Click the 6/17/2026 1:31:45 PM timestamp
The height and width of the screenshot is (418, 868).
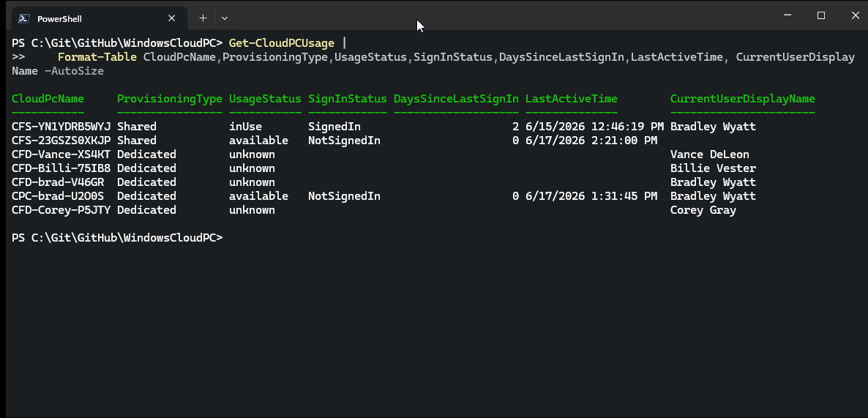(591, 196)
